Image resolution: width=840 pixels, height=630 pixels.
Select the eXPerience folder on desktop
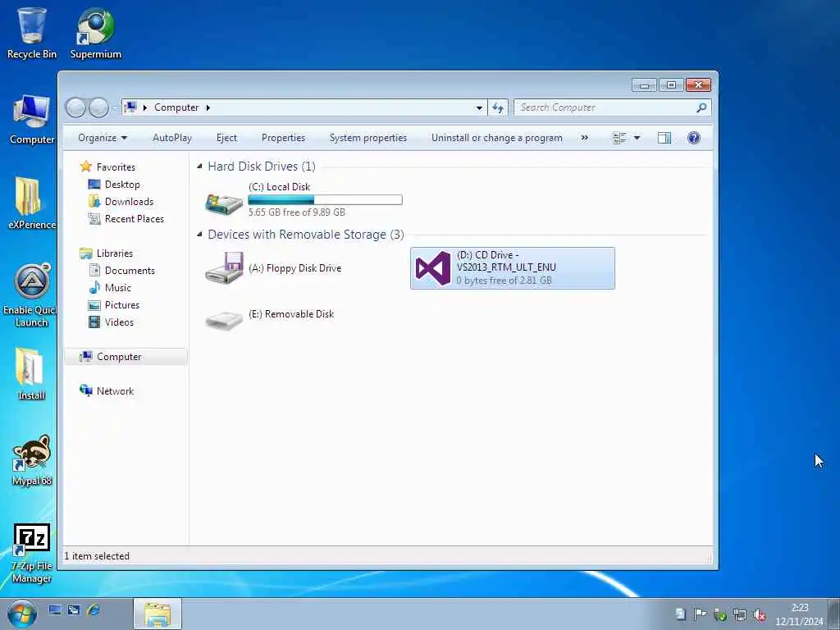pyautogui.click(x=32, y=203)
